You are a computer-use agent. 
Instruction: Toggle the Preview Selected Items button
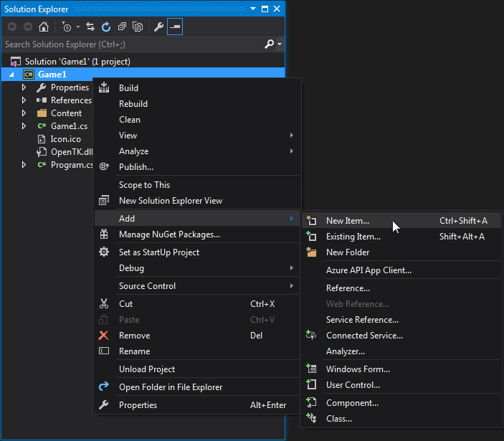pos(175,27)
